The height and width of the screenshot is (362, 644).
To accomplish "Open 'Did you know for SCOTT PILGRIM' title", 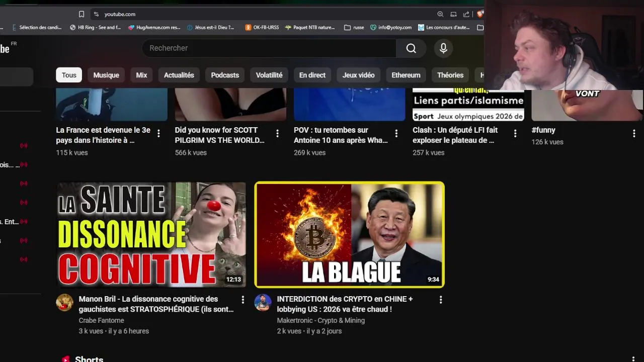I will 220,135.
